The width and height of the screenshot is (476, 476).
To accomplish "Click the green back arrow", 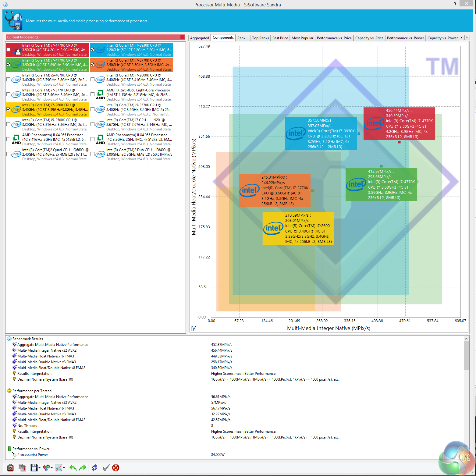I will [x=73, y=467].
